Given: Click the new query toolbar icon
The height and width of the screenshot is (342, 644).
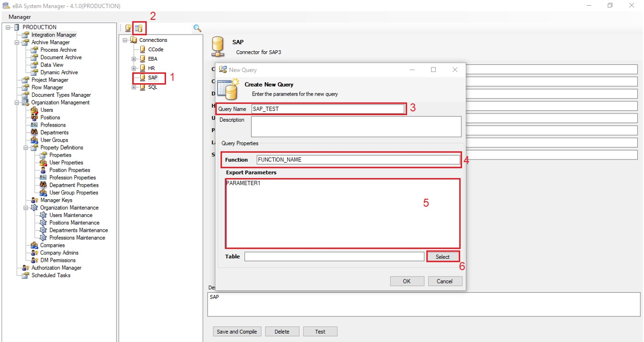Looking at the screenshot, I should [139, 28].
